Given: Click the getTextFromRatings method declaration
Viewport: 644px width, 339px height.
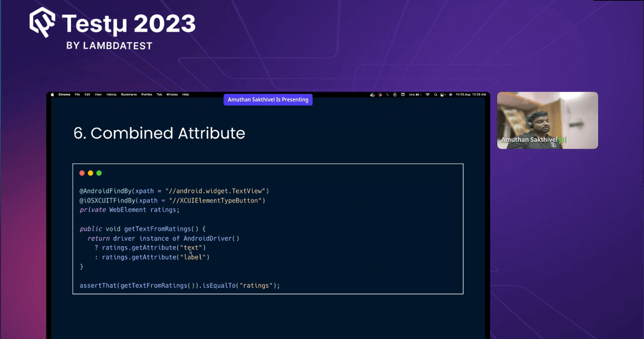Looking at the screenshot, I should click(143, 229).
